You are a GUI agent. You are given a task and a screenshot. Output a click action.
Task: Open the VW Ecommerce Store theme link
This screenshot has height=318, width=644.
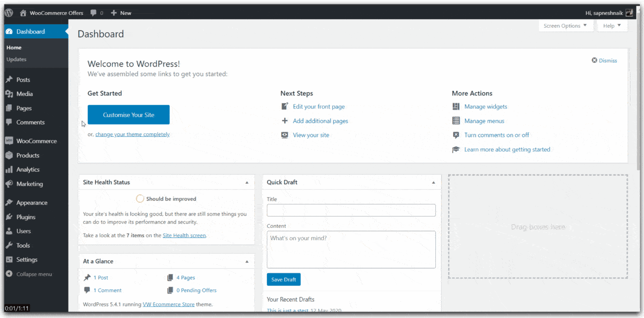(x=168, y=304)
